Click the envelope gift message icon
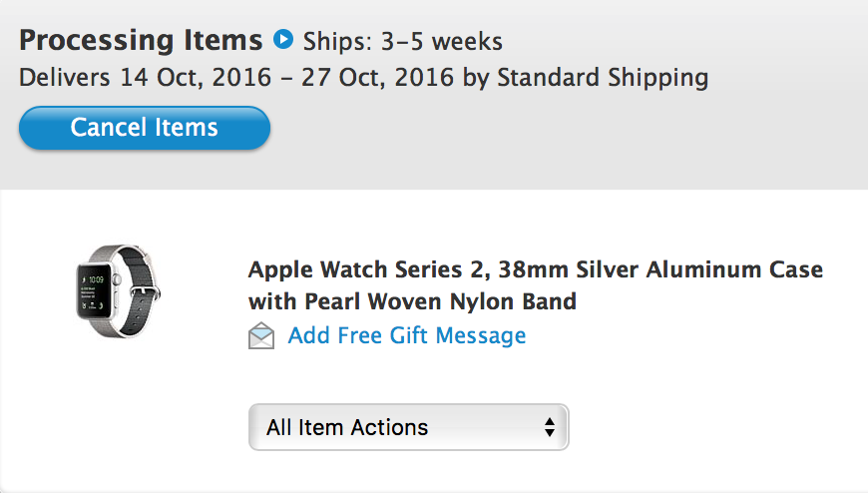This screenshot has height=493, width=868. point(261,335)
